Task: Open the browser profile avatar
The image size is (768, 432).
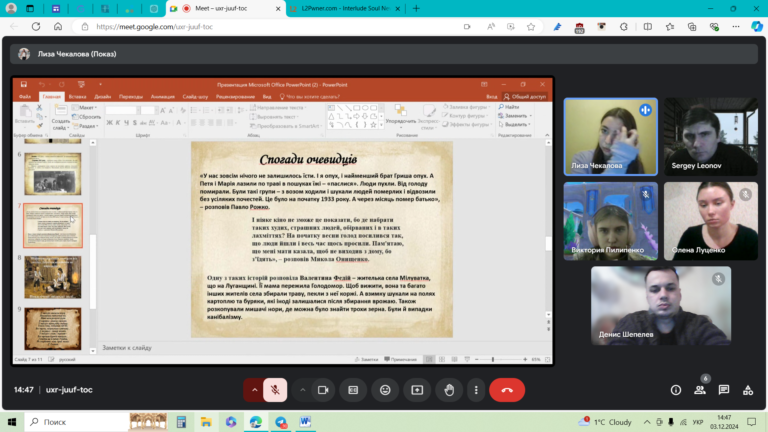Action: [11, 8]
